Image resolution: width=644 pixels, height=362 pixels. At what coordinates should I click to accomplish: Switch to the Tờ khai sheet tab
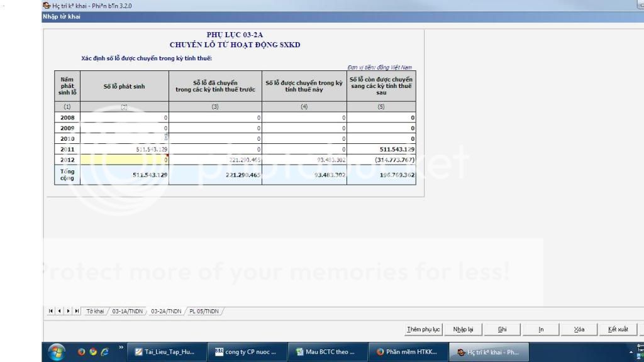click(95, 311)
